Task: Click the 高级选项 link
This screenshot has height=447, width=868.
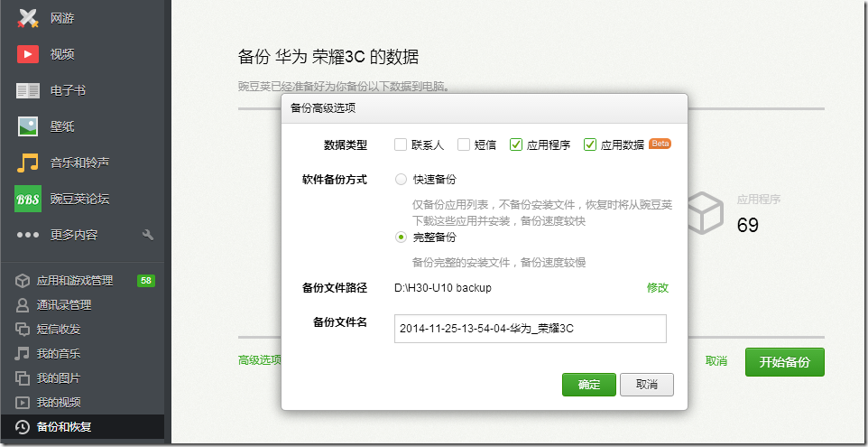Action: tap(260, 360)
